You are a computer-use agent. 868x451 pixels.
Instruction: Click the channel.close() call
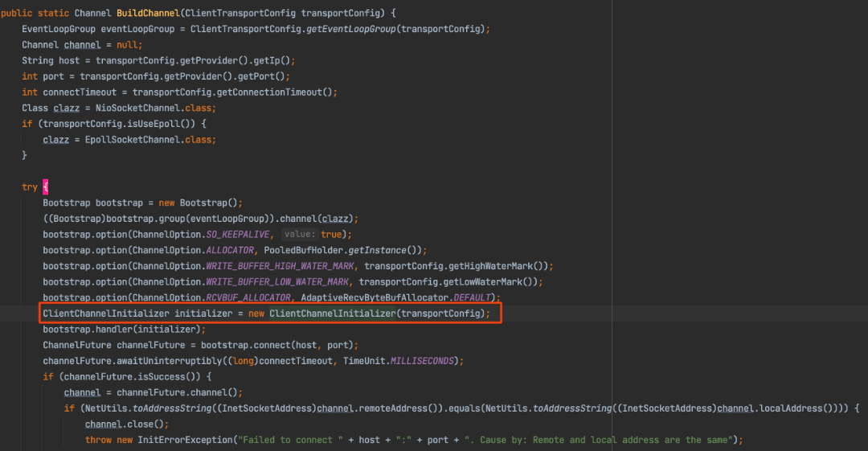(124, 424)
